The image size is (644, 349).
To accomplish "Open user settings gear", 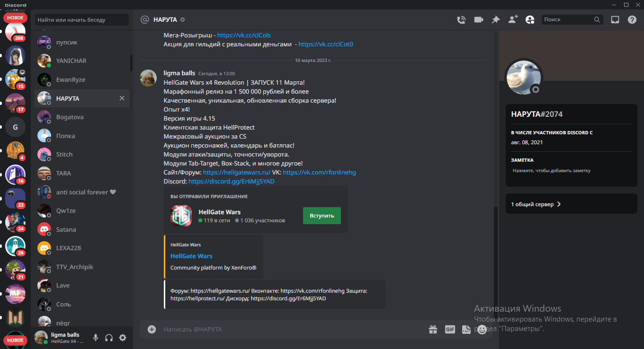I will 123,338.
